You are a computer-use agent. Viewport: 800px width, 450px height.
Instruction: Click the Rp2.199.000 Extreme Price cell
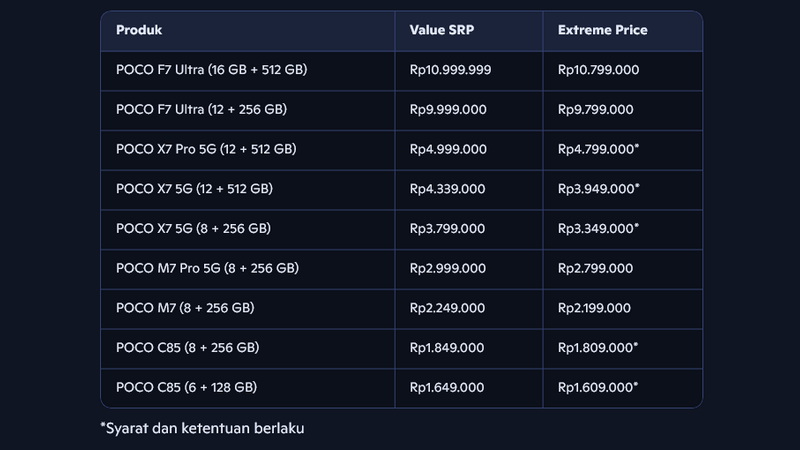coord(595,308)
